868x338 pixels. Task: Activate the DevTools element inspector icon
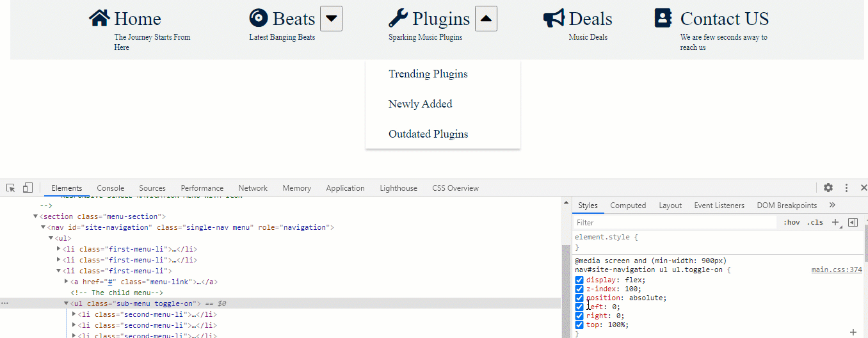[x=11, y=188]
